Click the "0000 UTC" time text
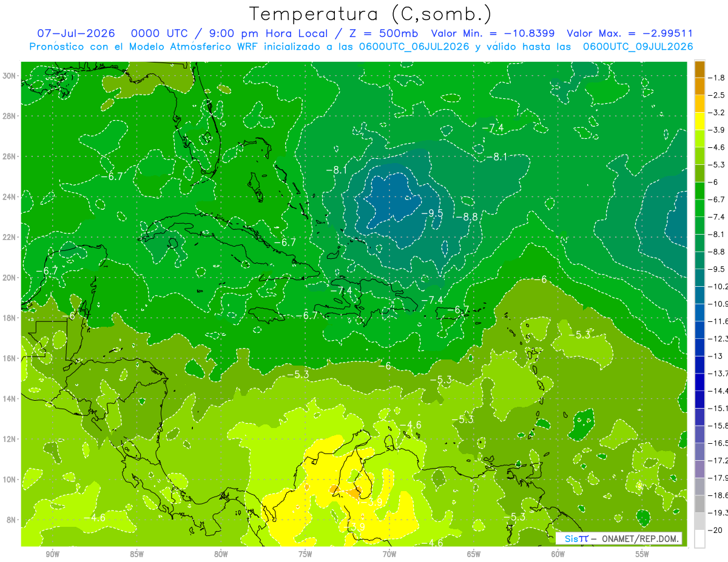 (158, 33)
